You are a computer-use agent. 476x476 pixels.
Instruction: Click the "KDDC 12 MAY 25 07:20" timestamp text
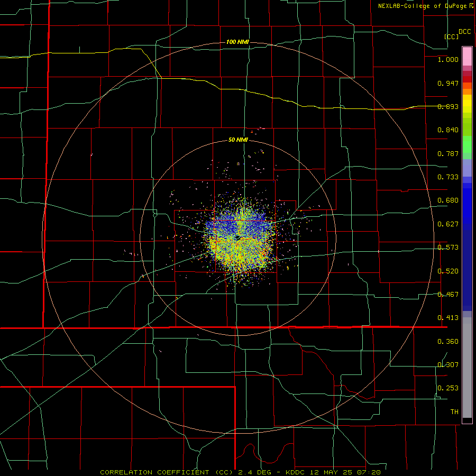click(333, 472)
